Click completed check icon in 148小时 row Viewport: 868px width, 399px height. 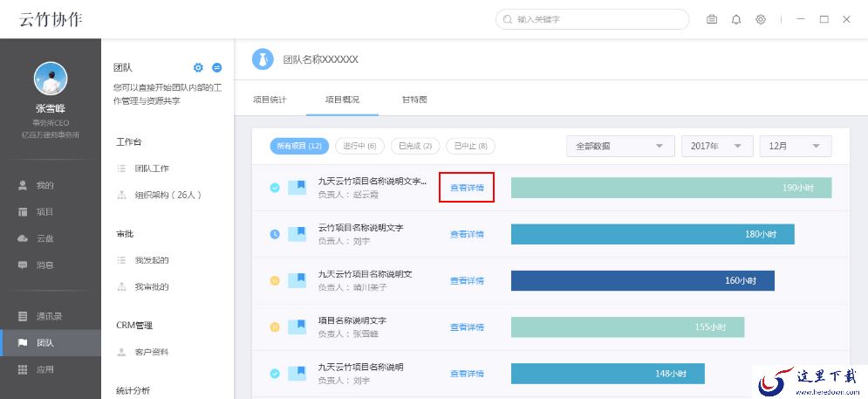point(275,374)
